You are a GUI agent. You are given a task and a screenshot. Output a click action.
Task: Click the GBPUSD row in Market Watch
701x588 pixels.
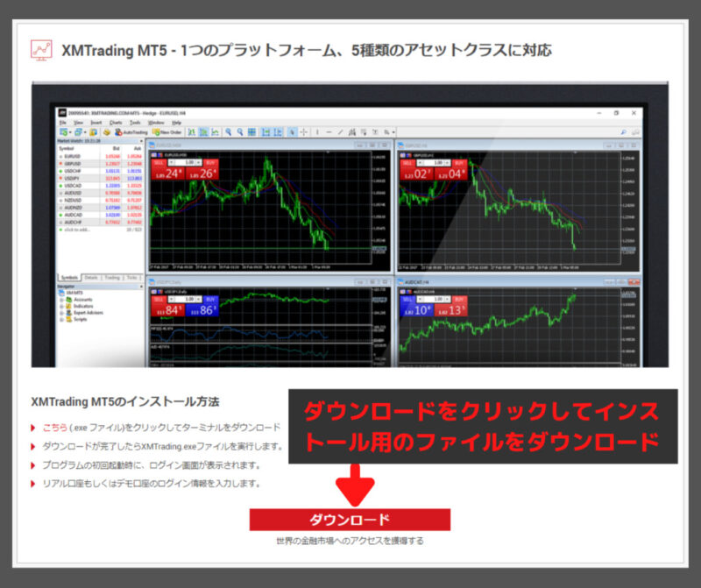point(100,164)
